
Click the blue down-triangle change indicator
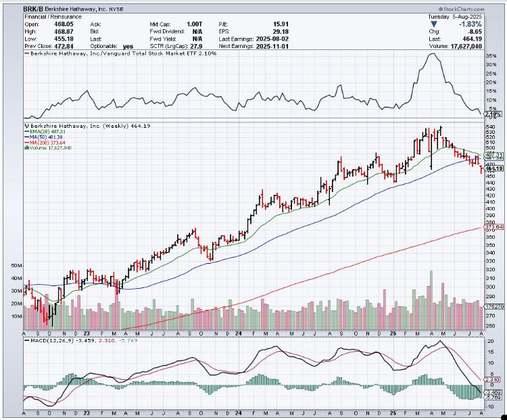434,24
